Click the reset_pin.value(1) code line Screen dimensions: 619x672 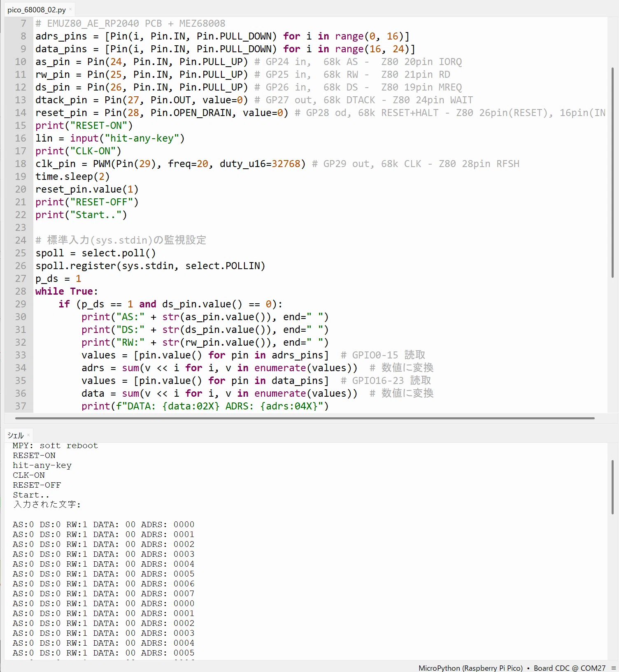click(87, 189)
